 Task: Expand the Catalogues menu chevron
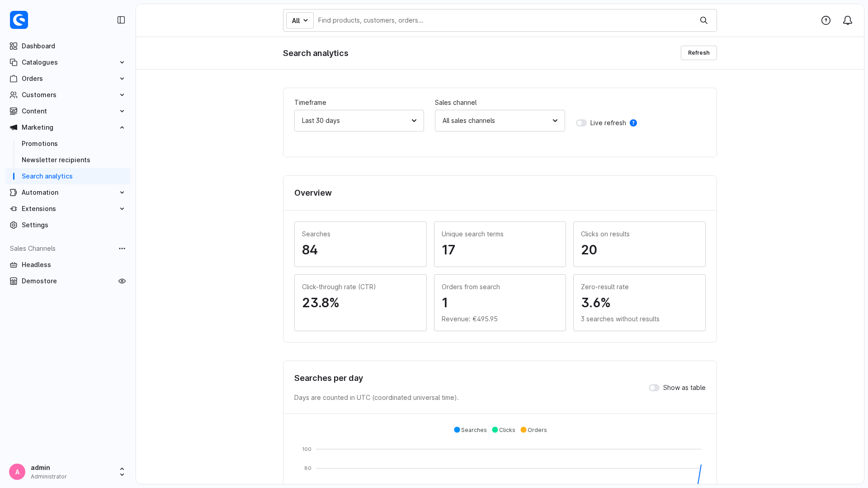tap(122, 62)
